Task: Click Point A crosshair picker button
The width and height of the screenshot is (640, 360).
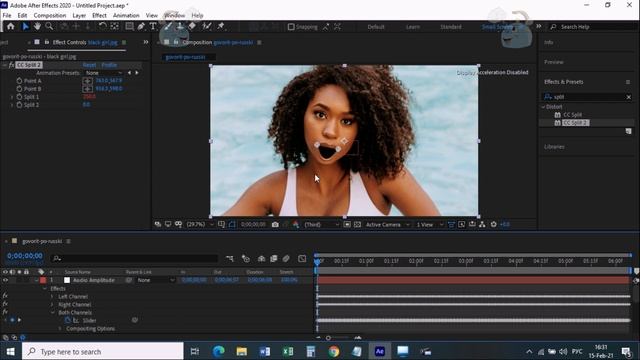Action: (x=87, y=81)
